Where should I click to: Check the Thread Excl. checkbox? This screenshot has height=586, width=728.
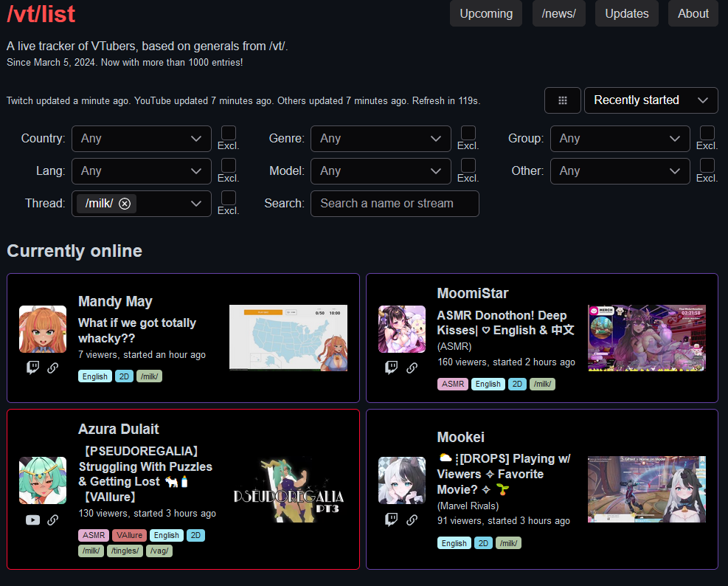229,198
